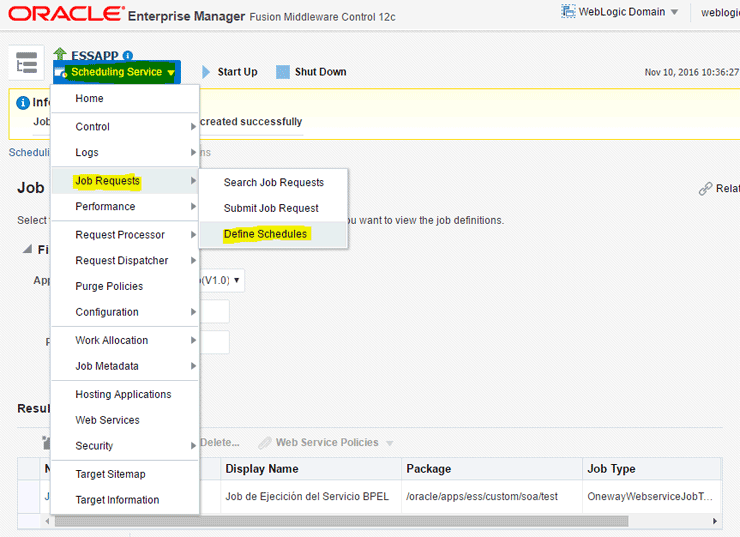Open the Job Metadata submenu

click(125, 366)
